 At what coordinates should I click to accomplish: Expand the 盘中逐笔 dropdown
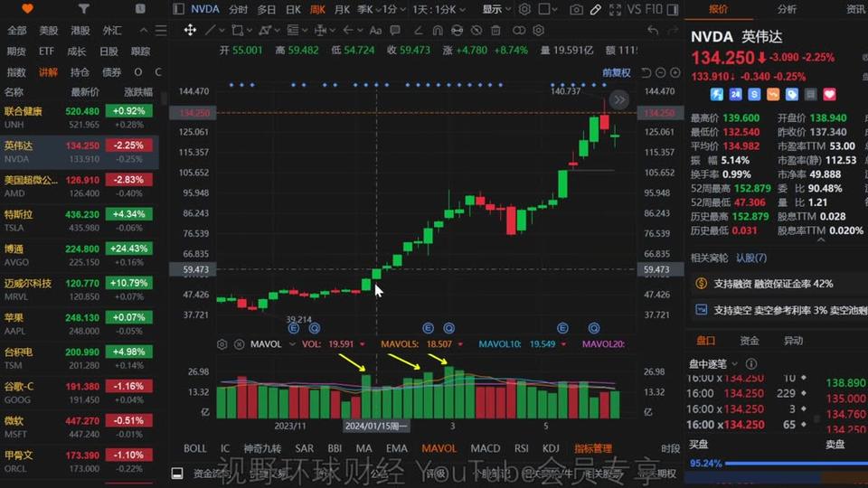coord(734,363)
